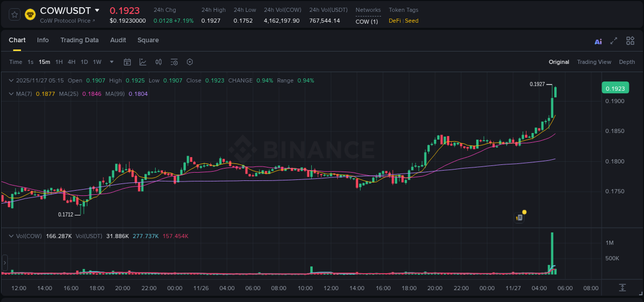Switch chart to Trading View

594,61
